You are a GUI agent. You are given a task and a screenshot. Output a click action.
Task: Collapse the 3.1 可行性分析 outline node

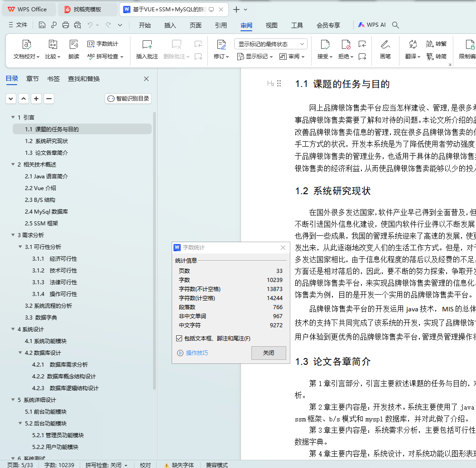tap(20, 247)
